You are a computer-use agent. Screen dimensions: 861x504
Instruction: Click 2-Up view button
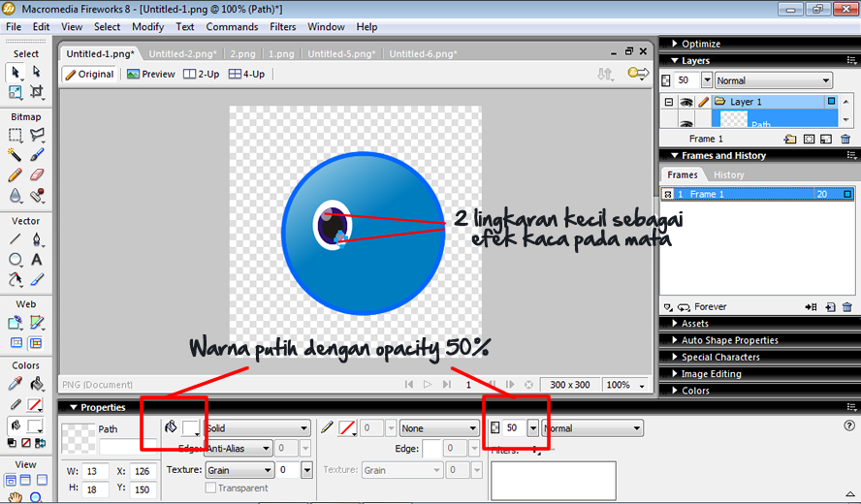[202, 74]
